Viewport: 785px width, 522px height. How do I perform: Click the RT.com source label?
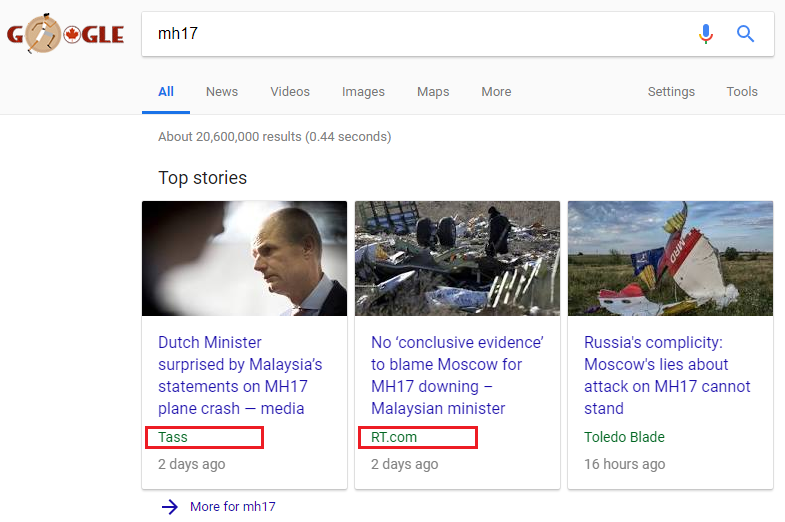tap(394, 437)
